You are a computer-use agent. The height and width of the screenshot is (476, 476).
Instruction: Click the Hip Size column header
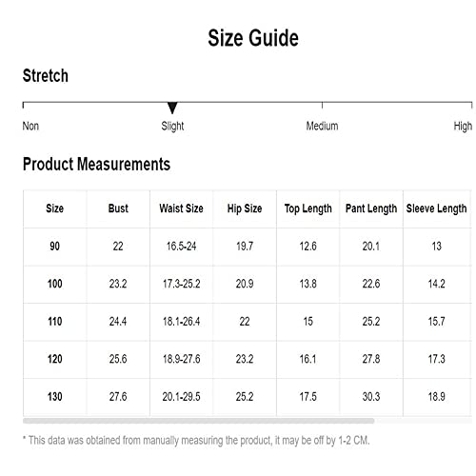click(245, 208)
